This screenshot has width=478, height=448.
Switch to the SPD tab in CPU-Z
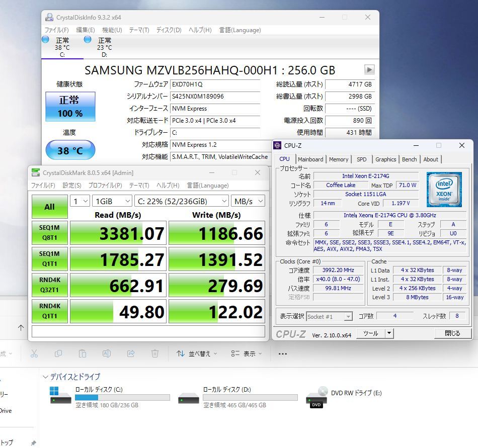click(362, 159)
